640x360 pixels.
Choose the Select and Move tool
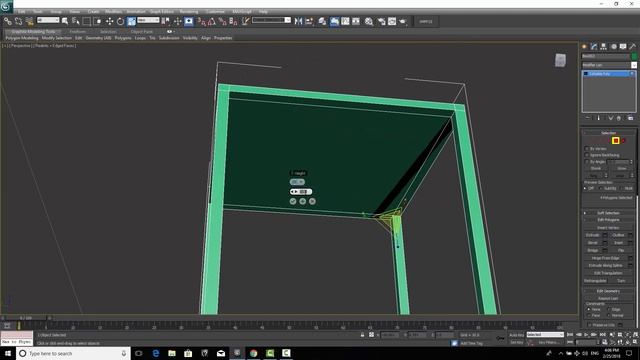pyautogui.click(x=109, y=21)
